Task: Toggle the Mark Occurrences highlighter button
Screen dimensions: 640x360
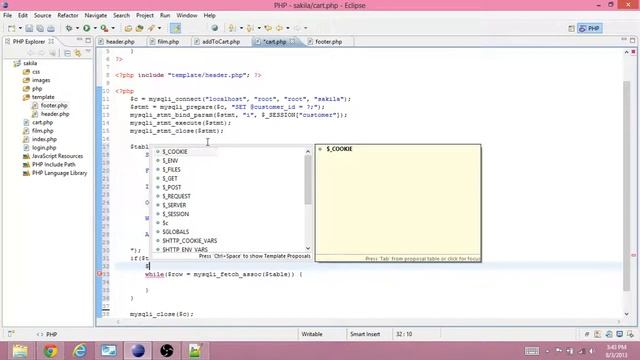Action: pos(176,28)
